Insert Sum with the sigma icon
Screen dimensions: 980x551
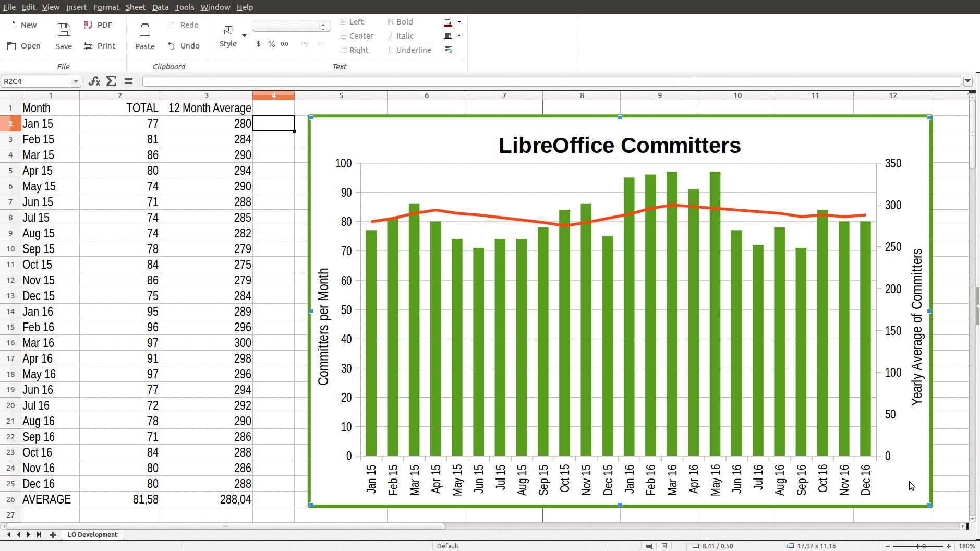[x=111, y=81]
